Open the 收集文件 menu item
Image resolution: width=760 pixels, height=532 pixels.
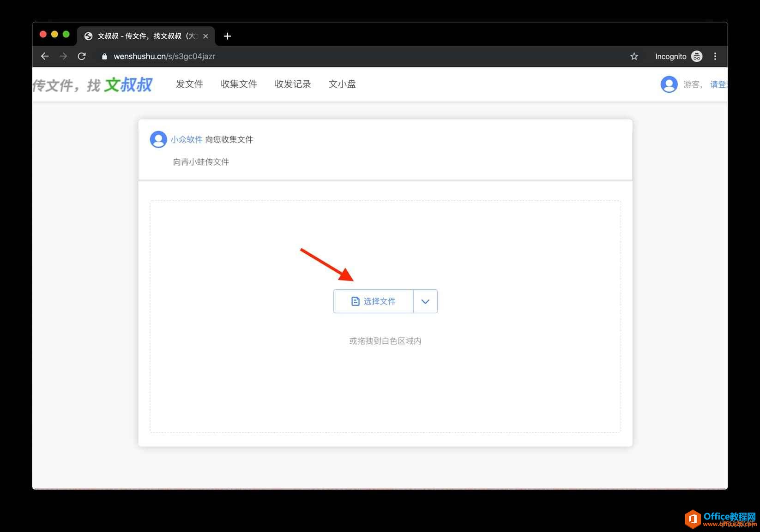(x=239, y=84)
